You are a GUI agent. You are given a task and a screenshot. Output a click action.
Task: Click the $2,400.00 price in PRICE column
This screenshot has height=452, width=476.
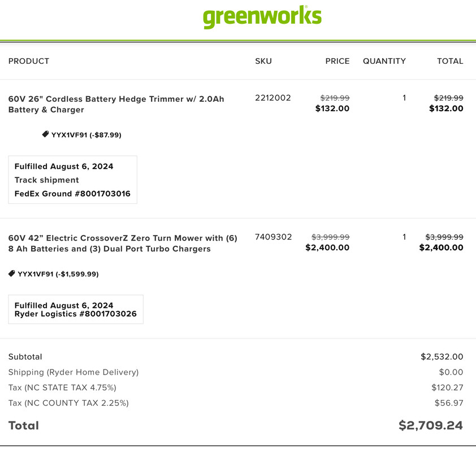point(327,247)
